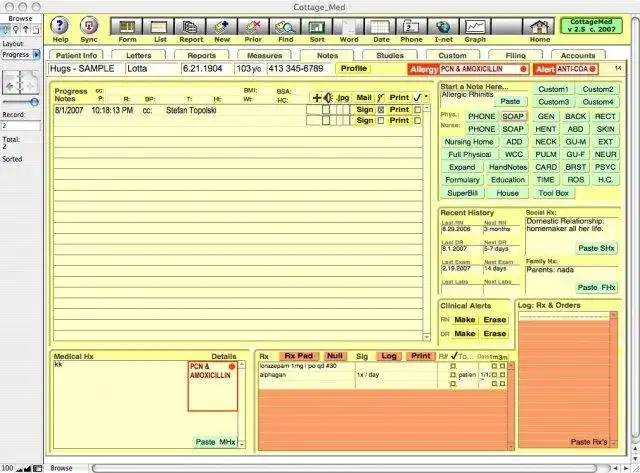The image size is (640, 473).
Task: Open Help with the question mark icon
Action: (60, 26)
